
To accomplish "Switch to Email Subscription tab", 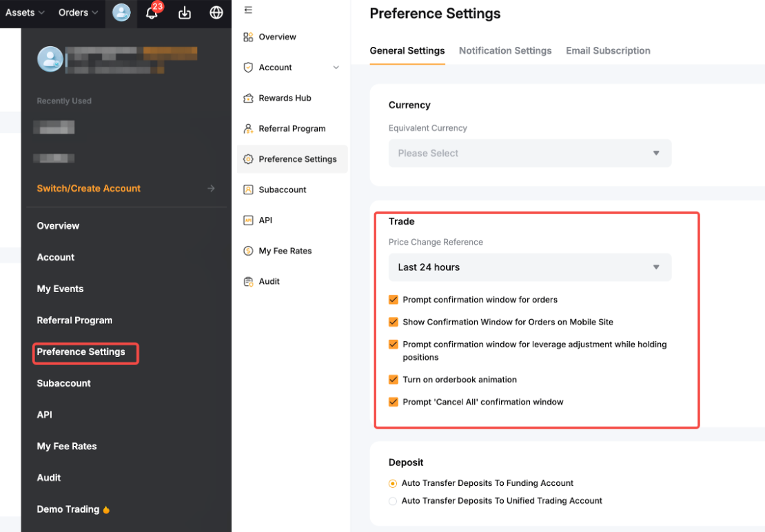I will [608, 50].
